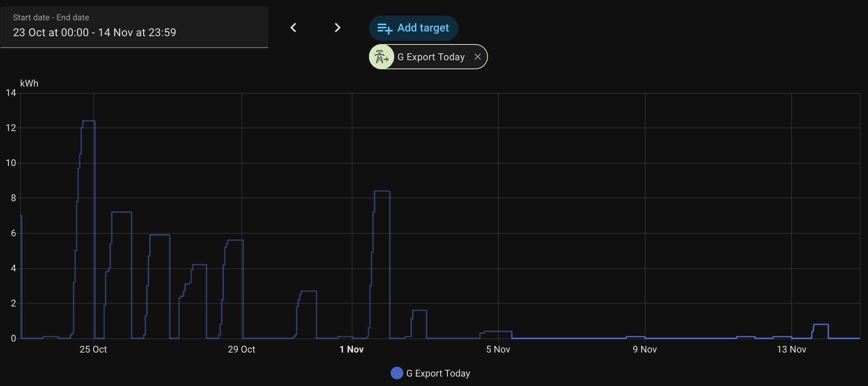Click the 25 Oct axis label
This screenshot has width=868, height=386.
(x=93, y=349)
